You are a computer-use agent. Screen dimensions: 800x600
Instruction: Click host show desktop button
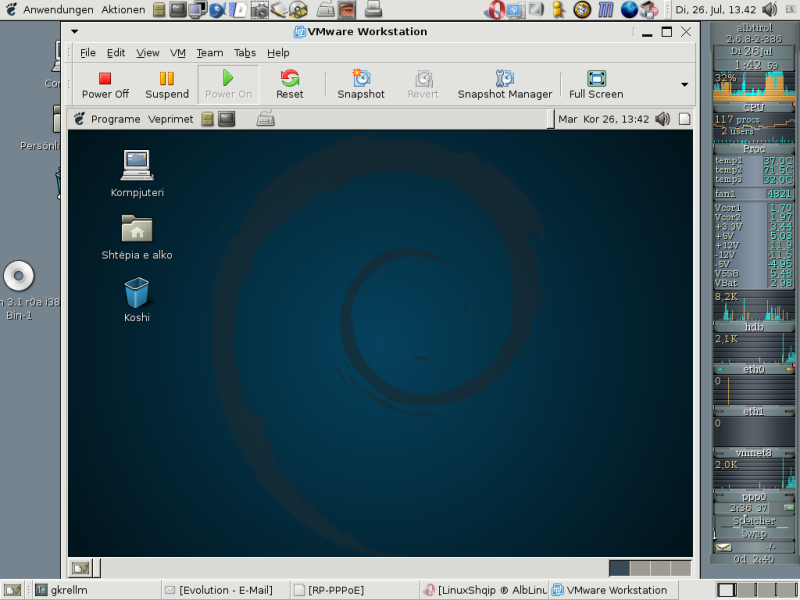pos(12,590)
